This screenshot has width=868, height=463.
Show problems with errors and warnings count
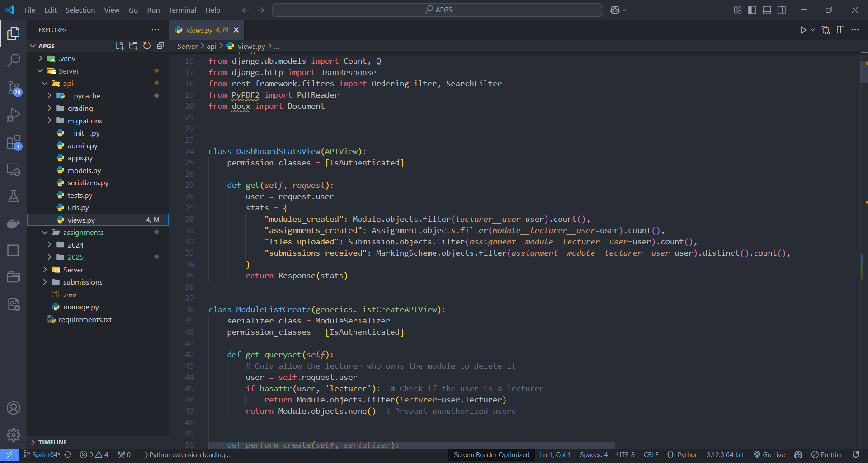[x=94, y=454]
